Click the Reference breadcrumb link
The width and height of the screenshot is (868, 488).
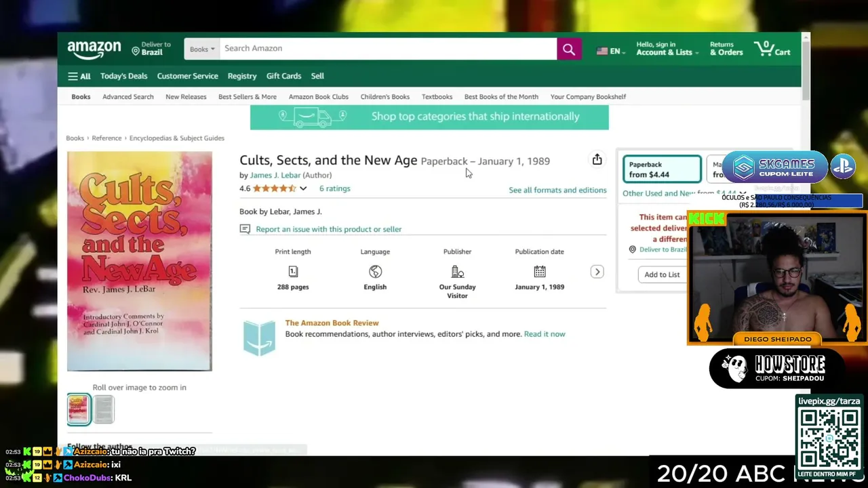(x=106, y=138)
